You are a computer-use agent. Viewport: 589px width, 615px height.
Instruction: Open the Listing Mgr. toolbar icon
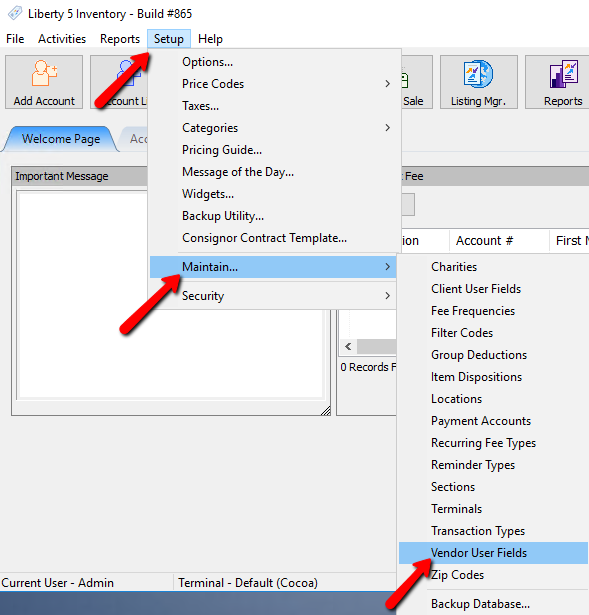pos(478,82)
